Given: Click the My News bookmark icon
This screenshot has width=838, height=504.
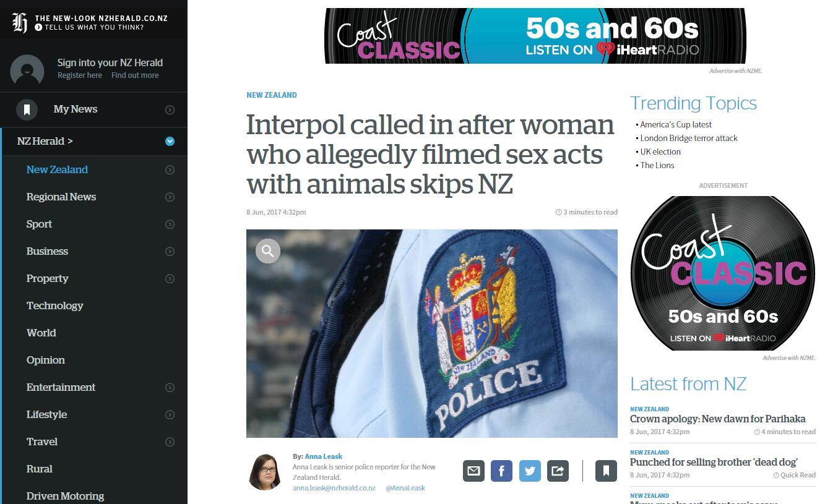Looking at the screenshot, I should click(27, 109).
